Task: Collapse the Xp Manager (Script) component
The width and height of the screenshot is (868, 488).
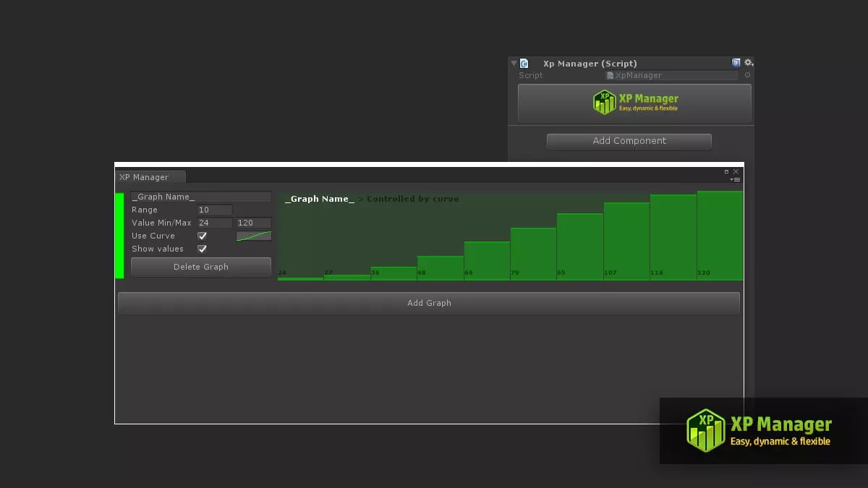Action: pos(514,64)
